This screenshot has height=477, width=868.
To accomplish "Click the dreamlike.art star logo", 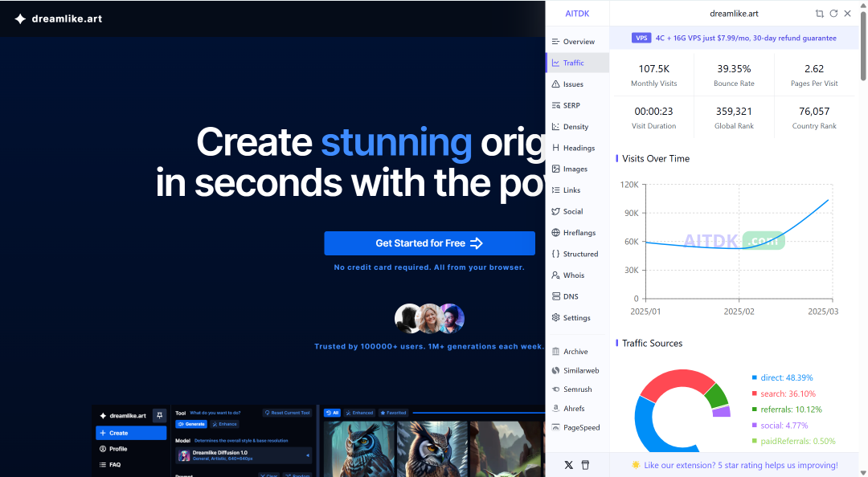I will point(20,18).
